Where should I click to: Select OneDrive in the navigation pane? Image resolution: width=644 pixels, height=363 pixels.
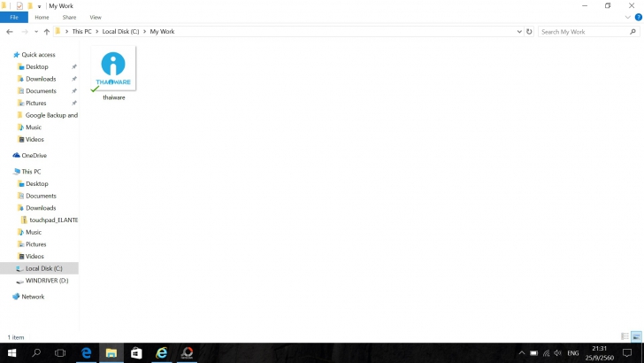pos(34,156)
